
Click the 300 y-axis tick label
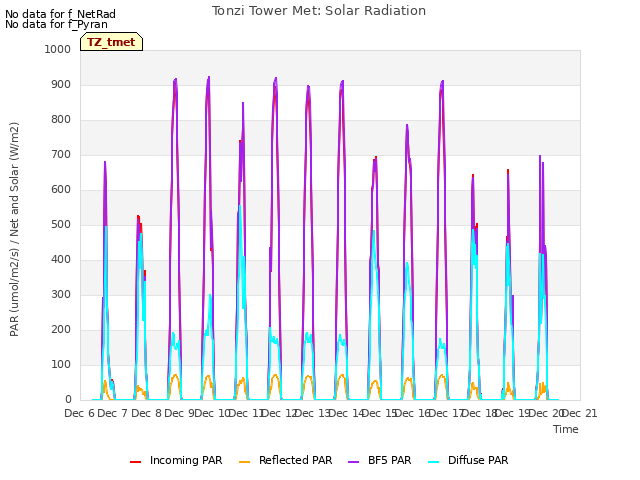61,295
